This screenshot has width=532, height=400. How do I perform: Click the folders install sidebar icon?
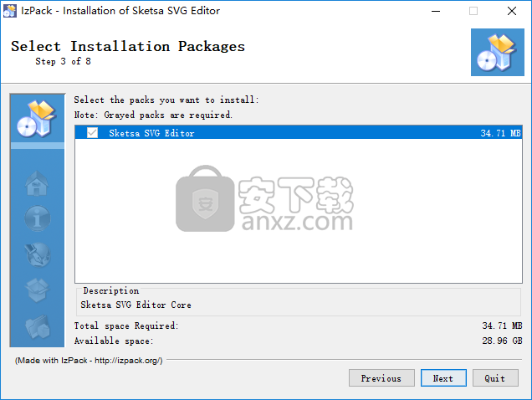point(38,326)
